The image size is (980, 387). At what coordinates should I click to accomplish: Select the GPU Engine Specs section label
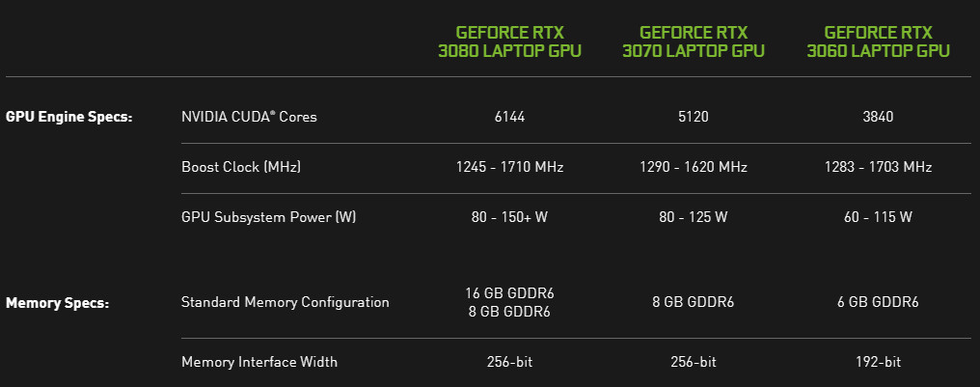[68, 117]
